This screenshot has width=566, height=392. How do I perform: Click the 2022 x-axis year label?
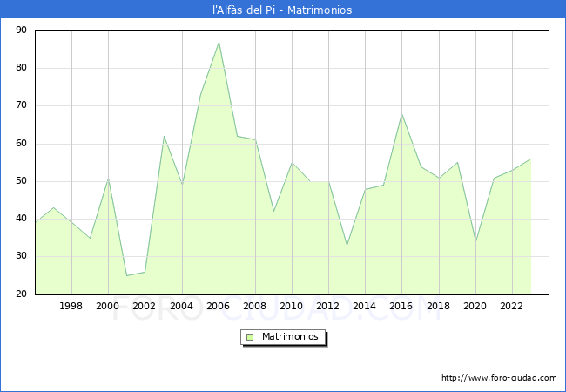512,307
